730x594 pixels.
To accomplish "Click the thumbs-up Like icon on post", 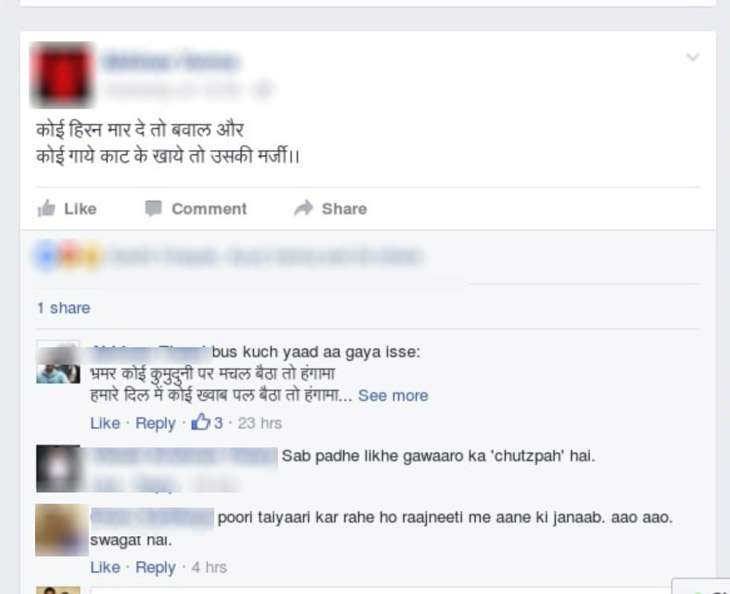I will tap(47, 209).
